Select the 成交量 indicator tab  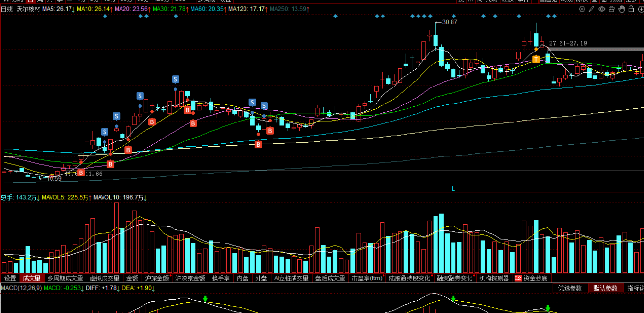tap(32, 278)
